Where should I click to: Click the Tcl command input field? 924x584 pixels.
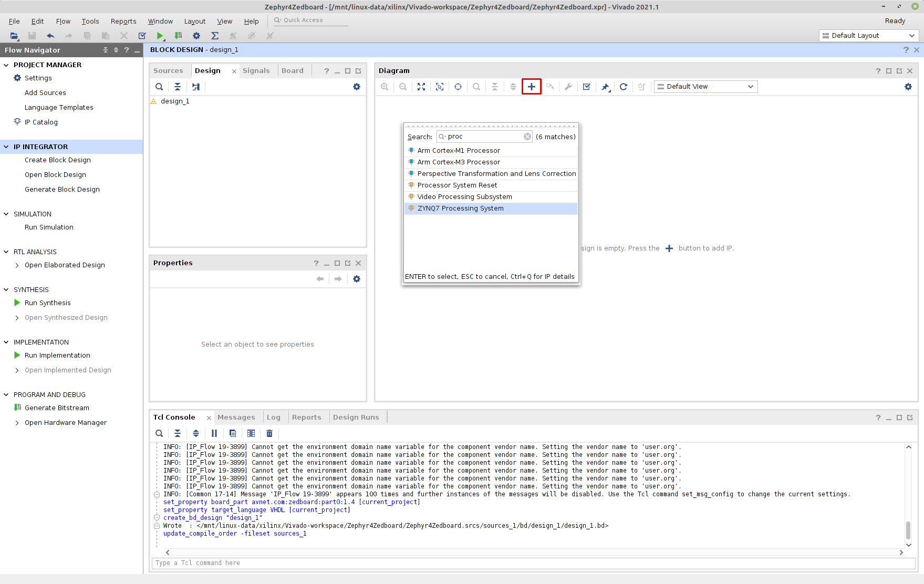tap(533, 563)
